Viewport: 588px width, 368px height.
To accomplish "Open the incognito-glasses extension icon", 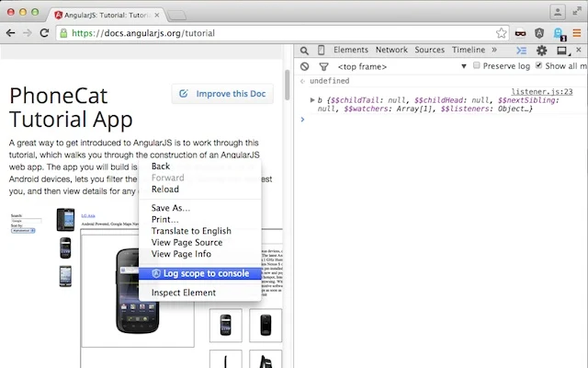I will tap(520, 33).
